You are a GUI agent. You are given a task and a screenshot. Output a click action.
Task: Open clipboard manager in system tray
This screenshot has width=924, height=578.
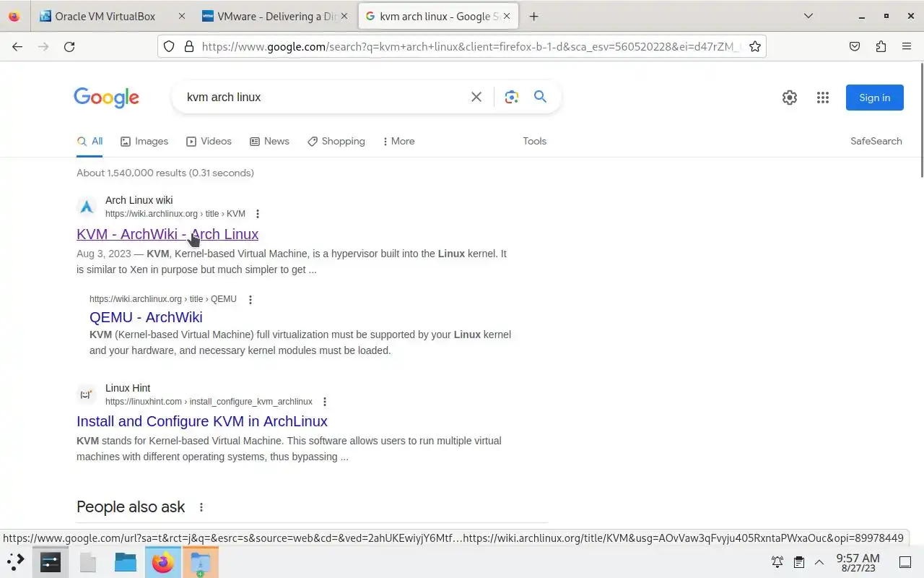pos(799,561)
